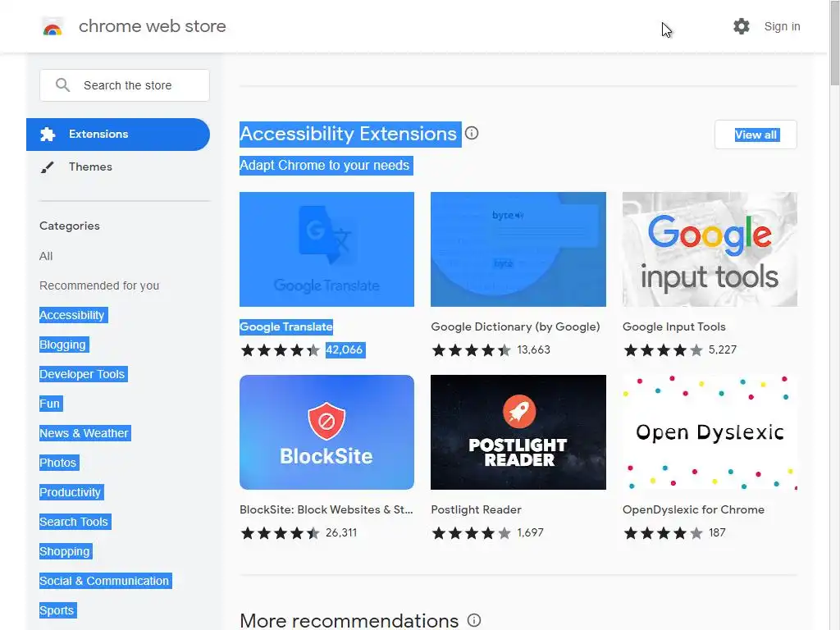Open Recommended for you category

(99, 285)
